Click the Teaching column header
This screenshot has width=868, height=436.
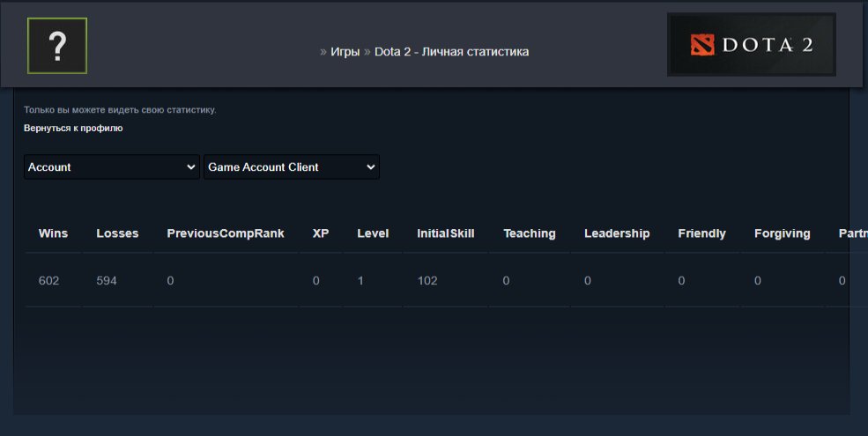point(530,233)
